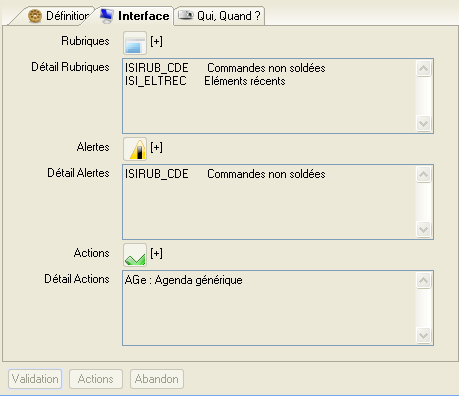Select ISIRUB_CDE row in Détail Rubriques

click(x=225, y=68)
